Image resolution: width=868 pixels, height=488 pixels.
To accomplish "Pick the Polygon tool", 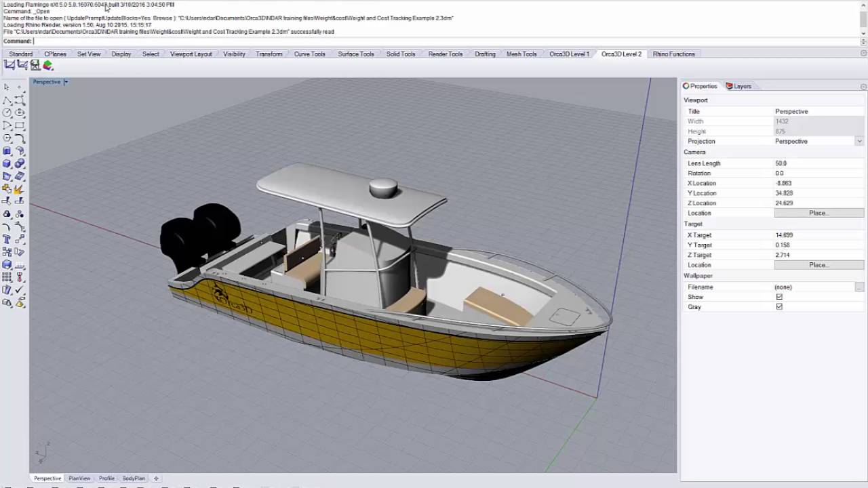I will [x=7, y=138].
